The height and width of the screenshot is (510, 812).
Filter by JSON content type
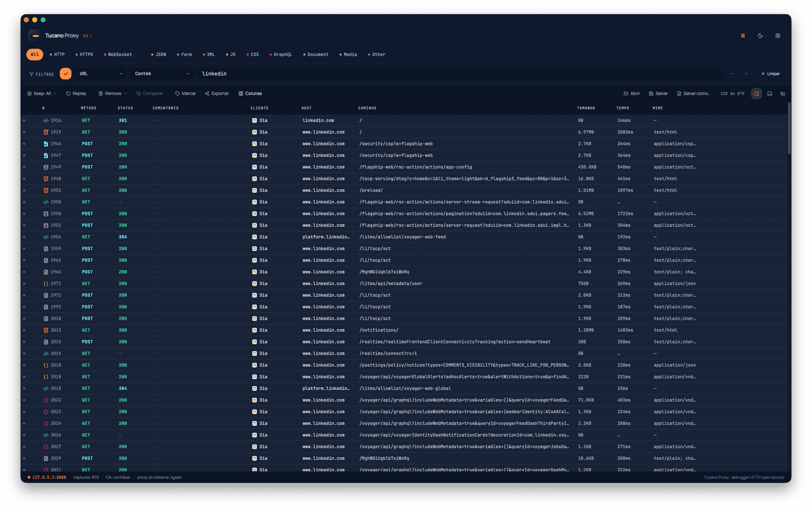[158, 54]
